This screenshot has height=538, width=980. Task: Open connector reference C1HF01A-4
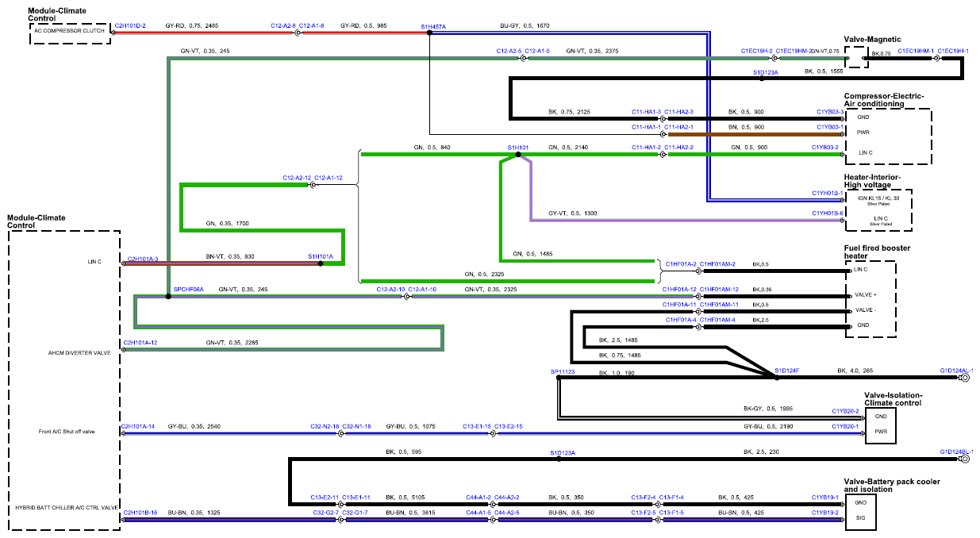pyautogui.click(x=681, y=320)
